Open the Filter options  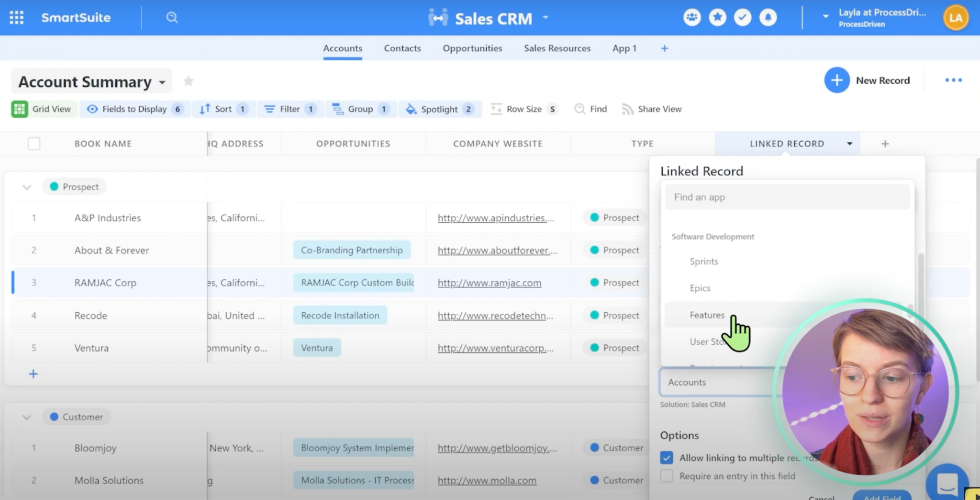point(290,109)
